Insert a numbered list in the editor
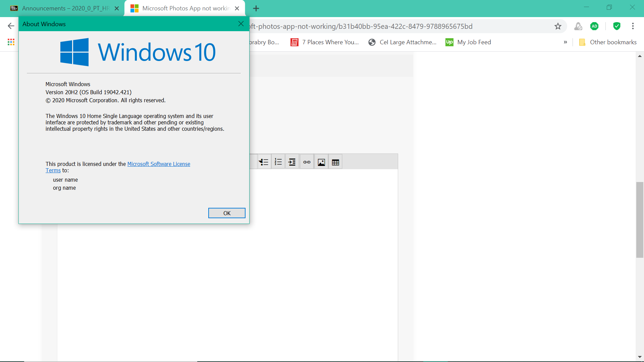The width and height of the screenshot is (644, 362). (278, 162)
